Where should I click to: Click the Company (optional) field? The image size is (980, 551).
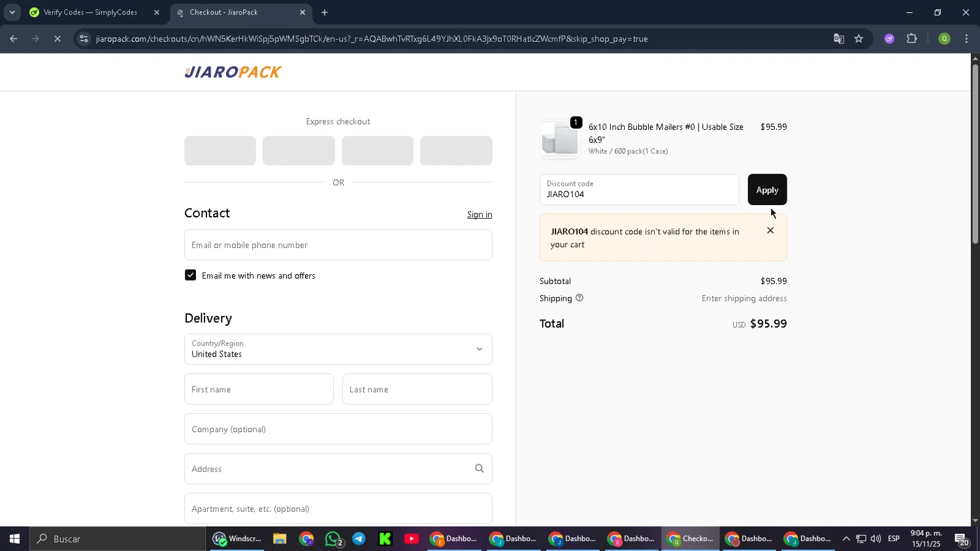point(338,429)
